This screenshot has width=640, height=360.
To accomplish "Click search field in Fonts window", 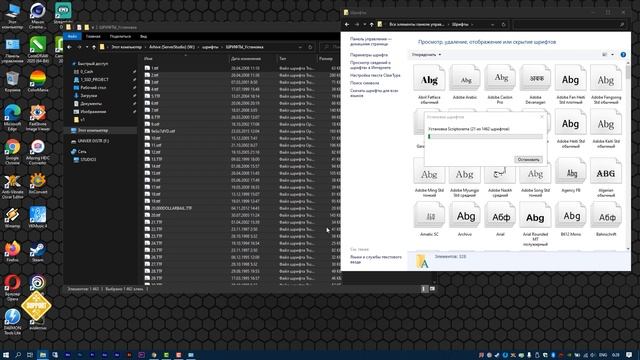I will (569, 24).
